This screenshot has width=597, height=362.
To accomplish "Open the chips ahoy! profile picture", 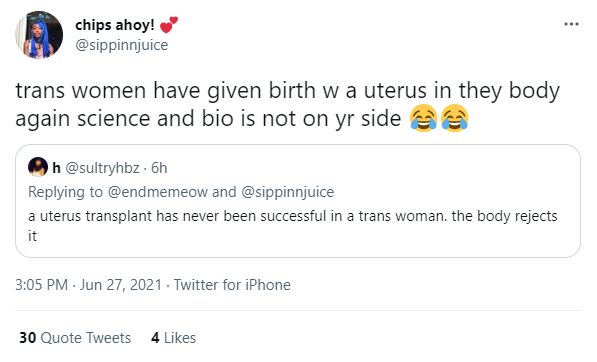I will tap(39, 35).
